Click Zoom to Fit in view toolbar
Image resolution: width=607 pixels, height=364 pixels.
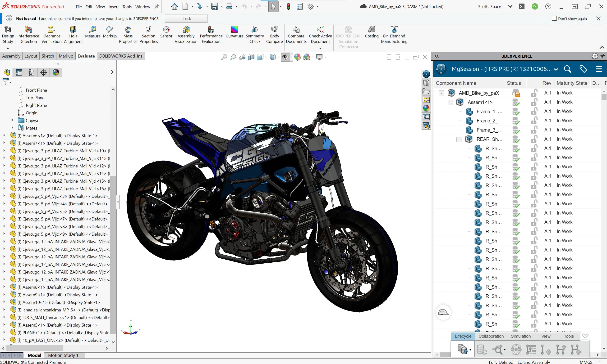click(x=224, y=57)
